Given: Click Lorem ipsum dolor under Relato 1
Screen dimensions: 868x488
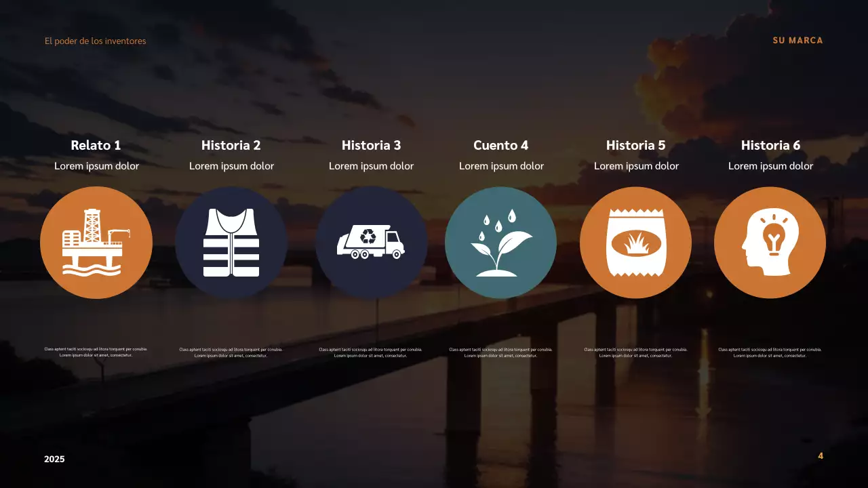Looking at the screenshot, I should click(x=96, y=165).
